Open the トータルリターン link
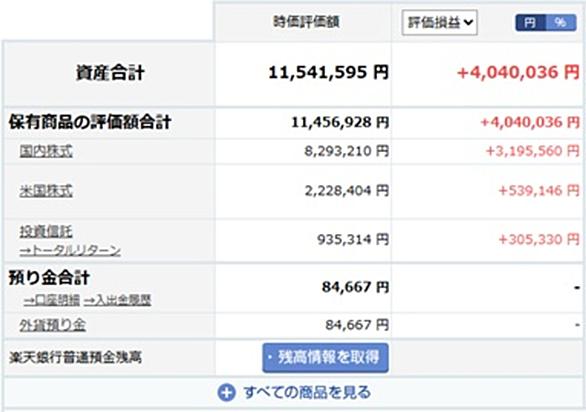This screenshot has width=586, height=412. 70,250
